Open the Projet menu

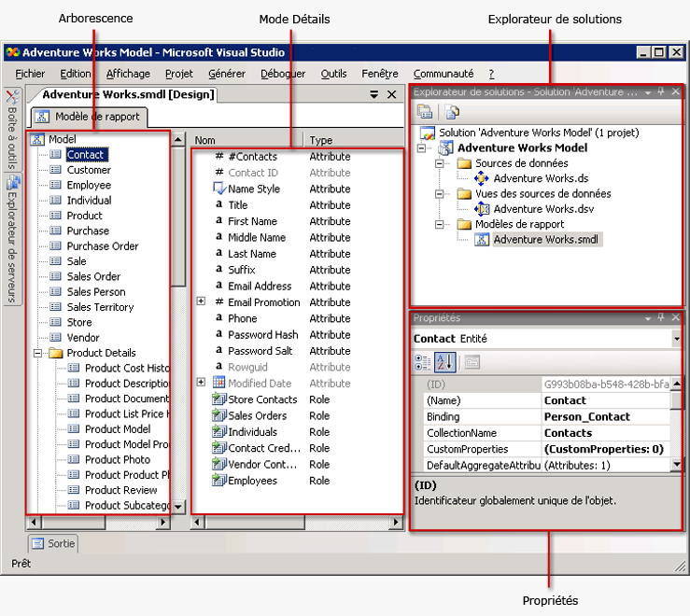(178, 74)
